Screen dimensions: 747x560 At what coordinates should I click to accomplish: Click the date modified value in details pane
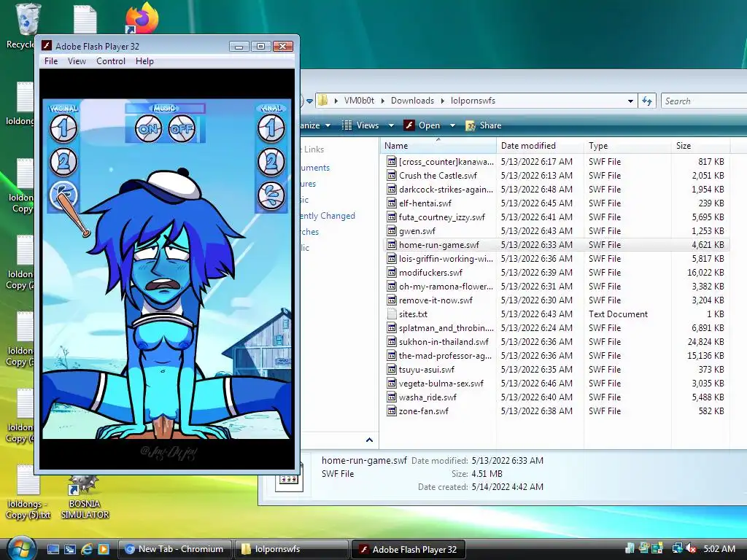tap(508, 461)
